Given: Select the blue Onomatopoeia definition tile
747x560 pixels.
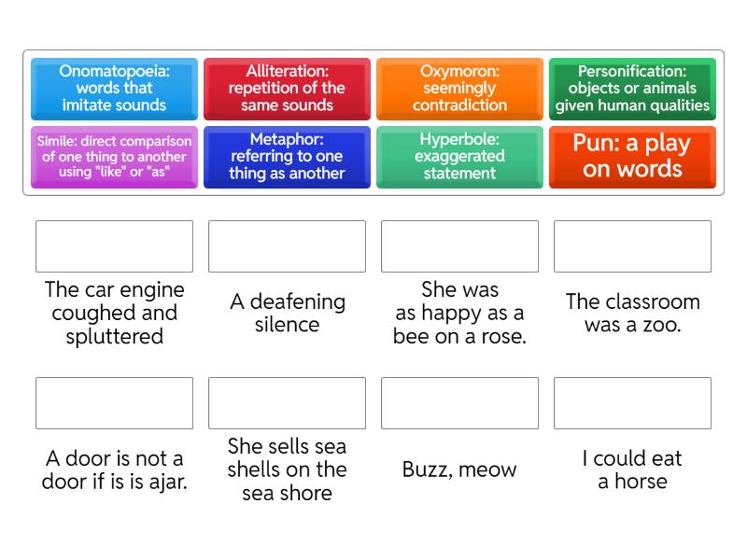Looking at the screenshot, I should click(114, 89).
